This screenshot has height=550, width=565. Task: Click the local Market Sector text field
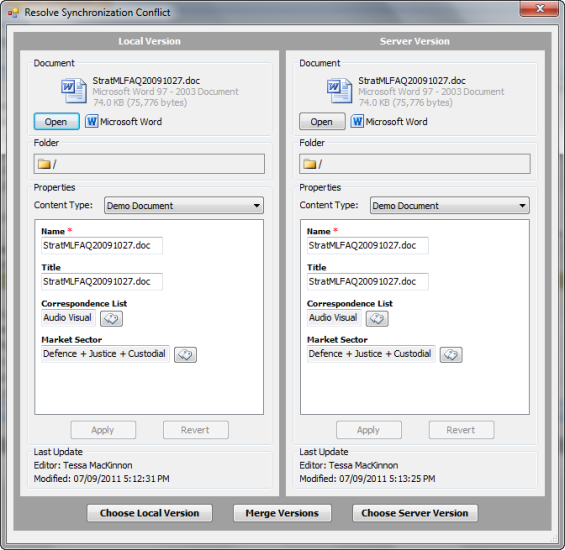105,354
